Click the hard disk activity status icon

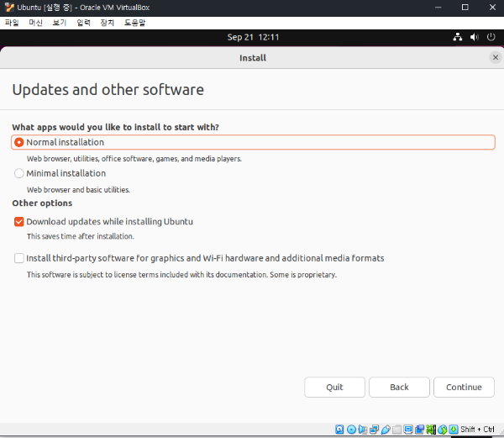339,430
